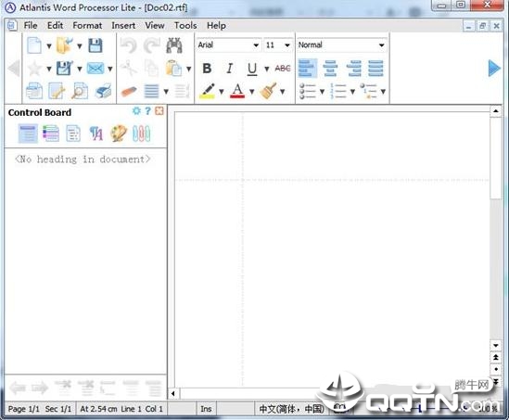Expand the font color dropdown arrow
This screenshot has height=420, width=509.
[x=251, y=92]
